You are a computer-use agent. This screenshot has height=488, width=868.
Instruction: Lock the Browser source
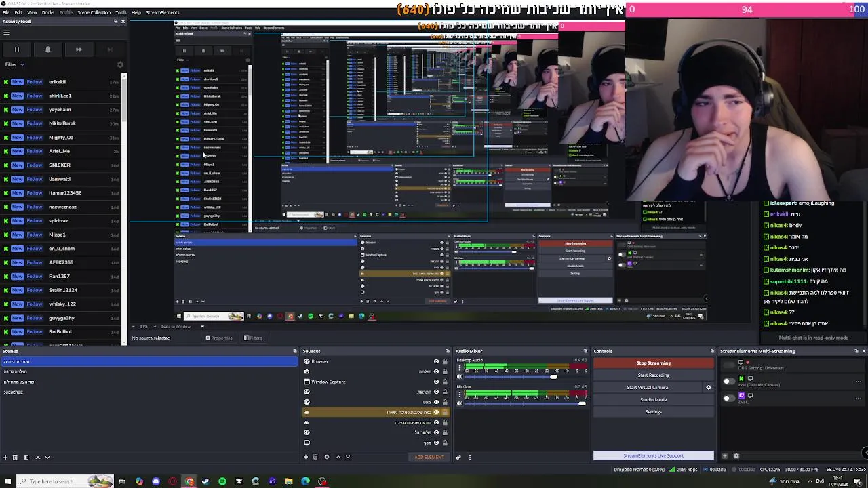pyautogui.click(x=445, y=361)
